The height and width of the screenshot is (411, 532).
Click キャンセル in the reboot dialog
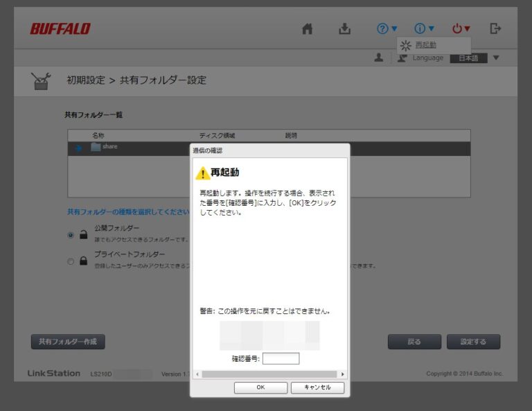click(x=317, y=387)
